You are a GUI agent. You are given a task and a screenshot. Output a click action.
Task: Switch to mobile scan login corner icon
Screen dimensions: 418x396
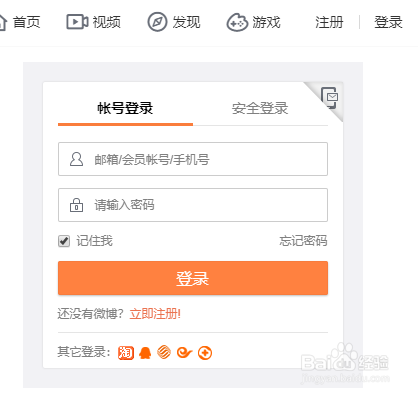click(x=330, y=98)
